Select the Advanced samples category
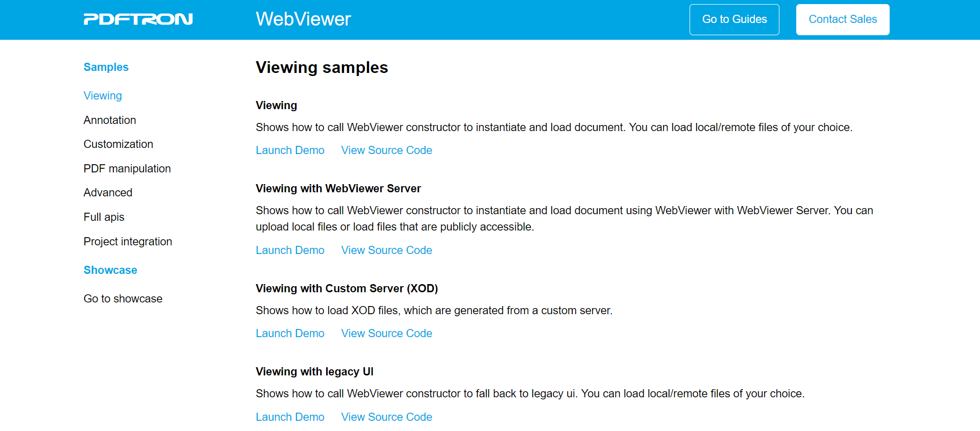Image resolution: width=980 pixels, height=431 pixels. coord(108,193)
